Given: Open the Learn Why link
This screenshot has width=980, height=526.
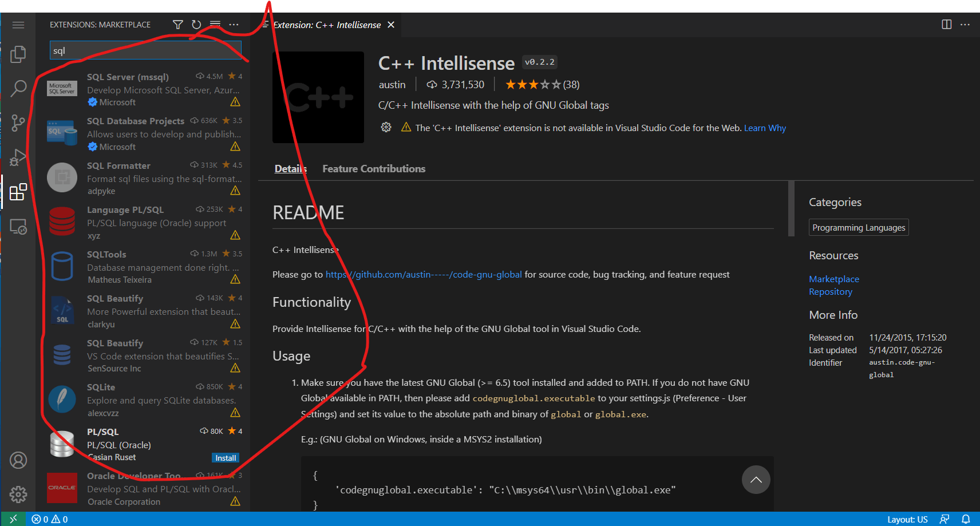Looking at the screenshot, I should (x=765, y=128).
